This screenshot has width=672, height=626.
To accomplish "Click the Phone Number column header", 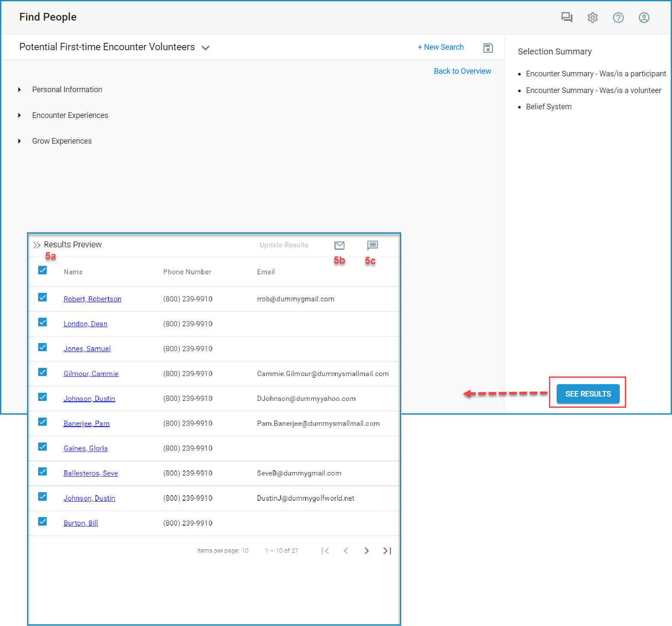I will point(187,272).
